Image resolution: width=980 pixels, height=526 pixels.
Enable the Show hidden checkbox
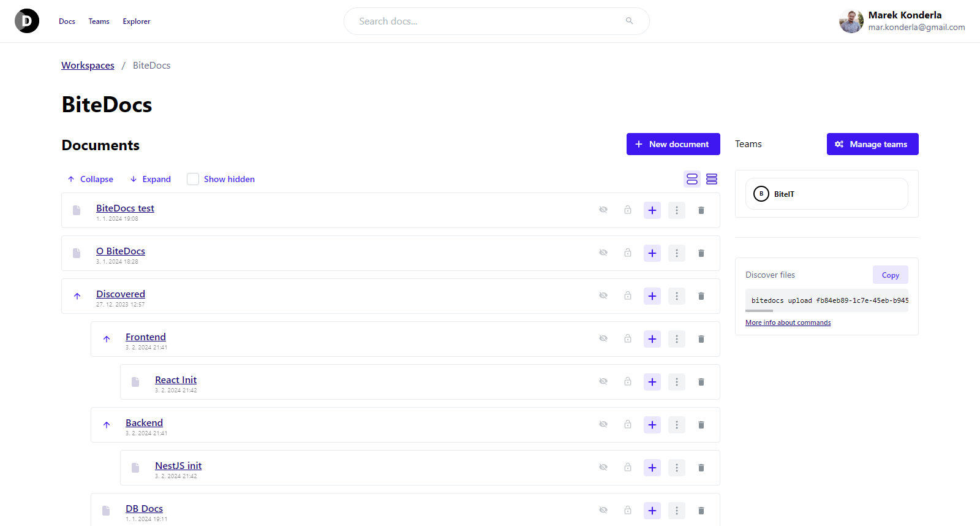193,179
